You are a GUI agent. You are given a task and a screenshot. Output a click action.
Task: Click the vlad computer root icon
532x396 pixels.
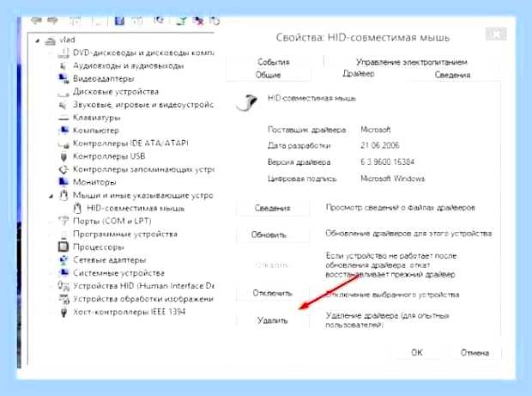pos(51,40)
